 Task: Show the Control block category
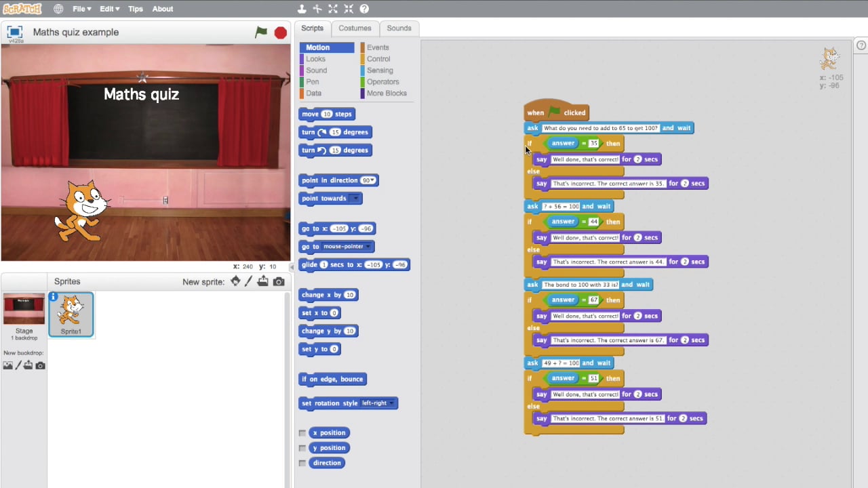coord(378,59)
